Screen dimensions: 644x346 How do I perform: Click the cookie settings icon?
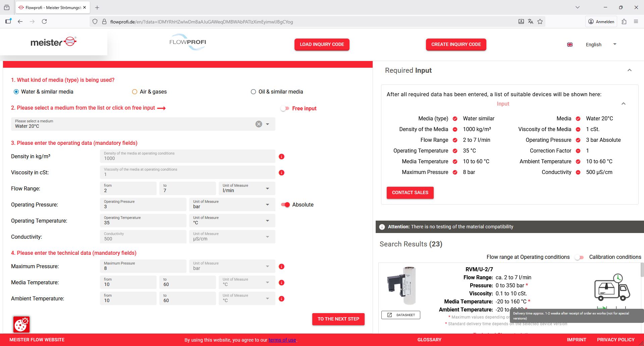[21, 324]
